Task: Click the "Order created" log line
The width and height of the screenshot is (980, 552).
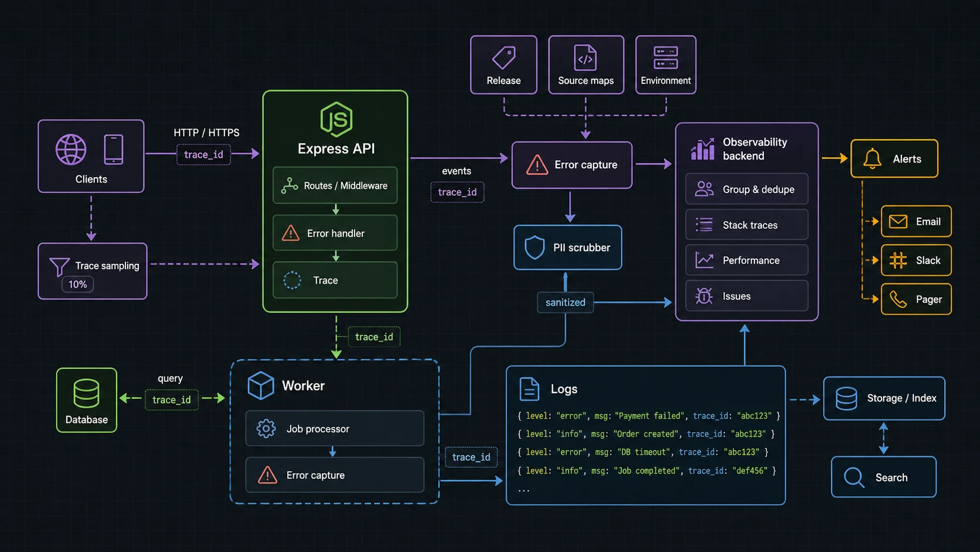Action: pos(646,434)
